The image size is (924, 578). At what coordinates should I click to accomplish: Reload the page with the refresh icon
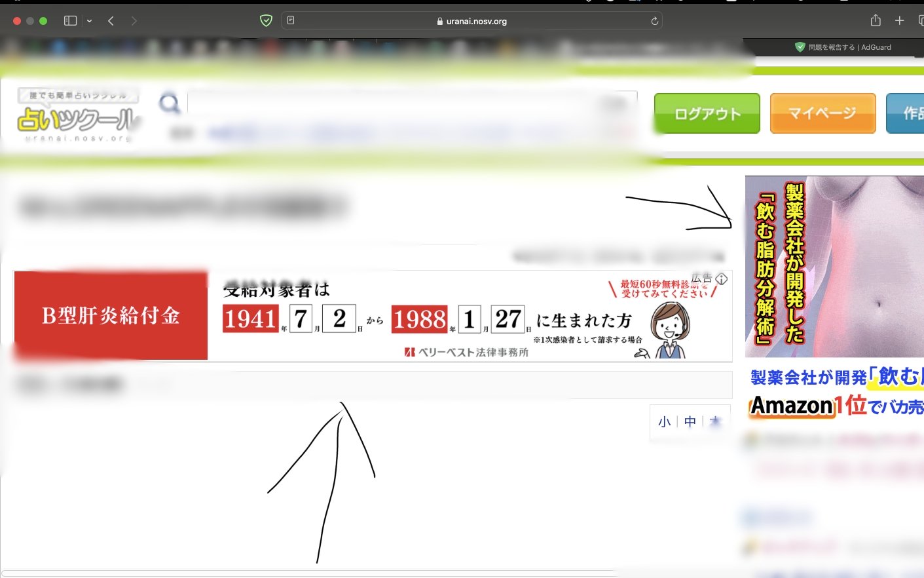click(654, 20)
